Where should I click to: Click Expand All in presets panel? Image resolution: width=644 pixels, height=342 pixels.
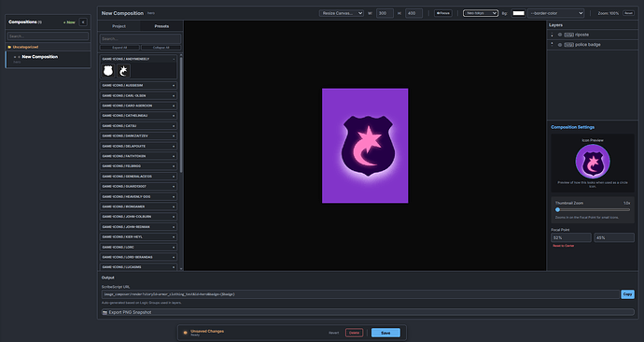(x=119, y=48)
